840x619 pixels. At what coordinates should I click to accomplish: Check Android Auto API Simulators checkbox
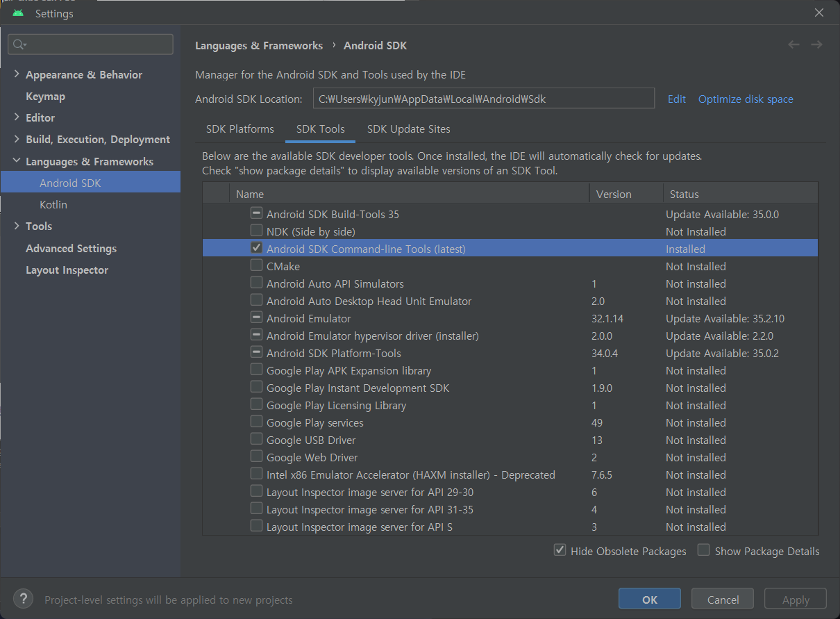[256, 283]
